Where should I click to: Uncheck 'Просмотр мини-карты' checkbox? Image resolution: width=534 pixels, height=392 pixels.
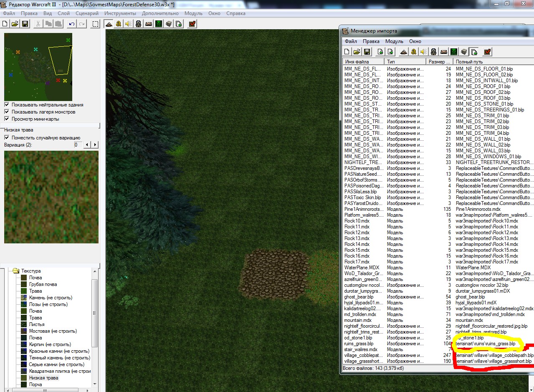[7, 119]
